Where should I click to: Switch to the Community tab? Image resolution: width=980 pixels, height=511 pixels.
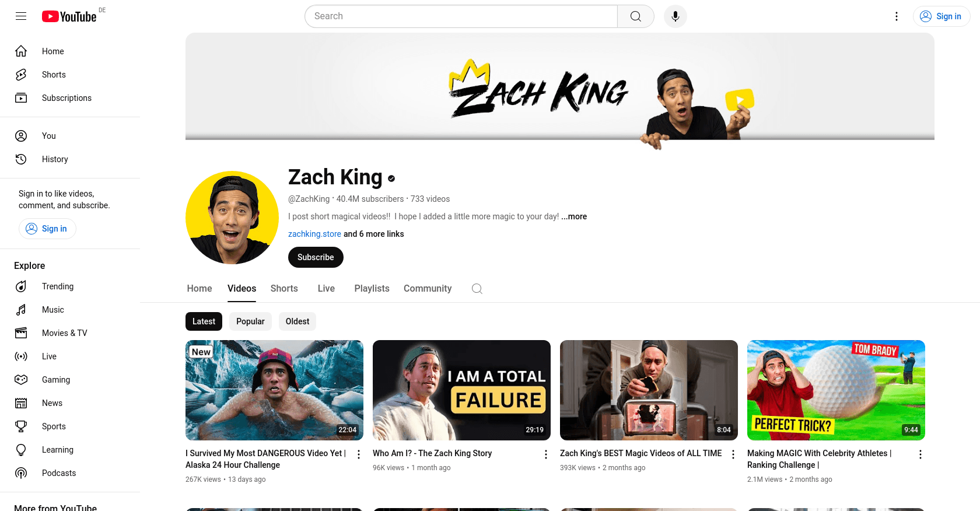click(x=428, y=289)
